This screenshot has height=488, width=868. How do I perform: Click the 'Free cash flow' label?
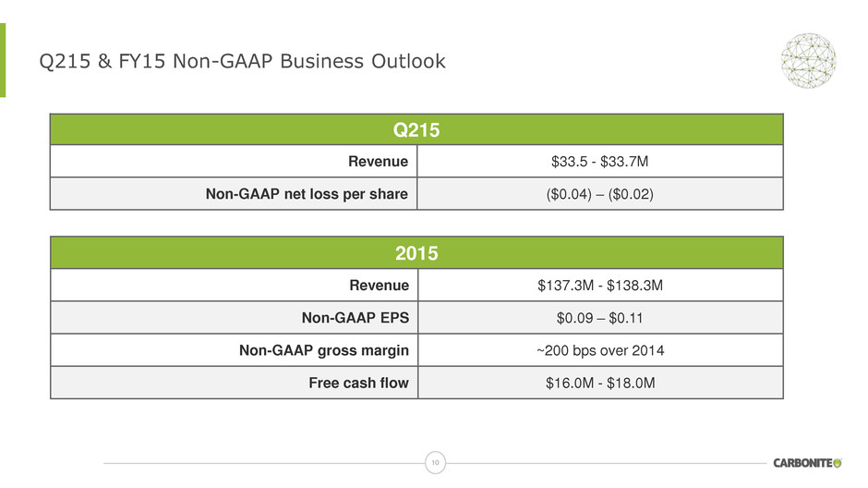(x=358, y=383)
